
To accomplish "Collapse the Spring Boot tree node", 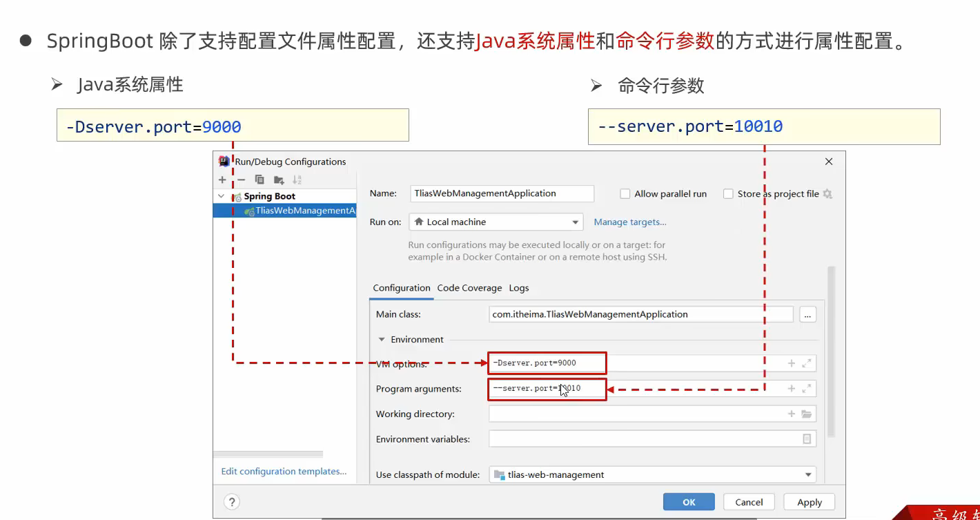I will (221, 196).
